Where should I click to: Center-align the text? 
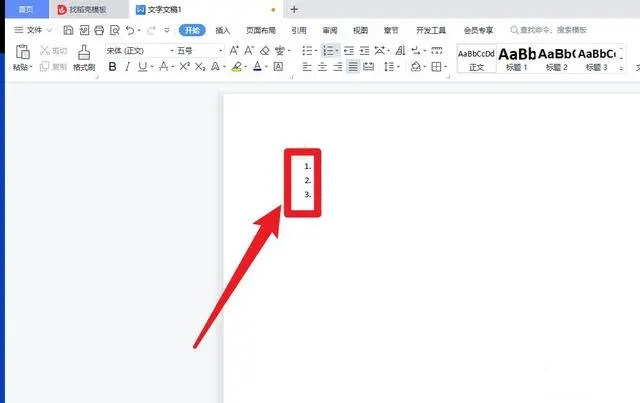pos(322,66)
